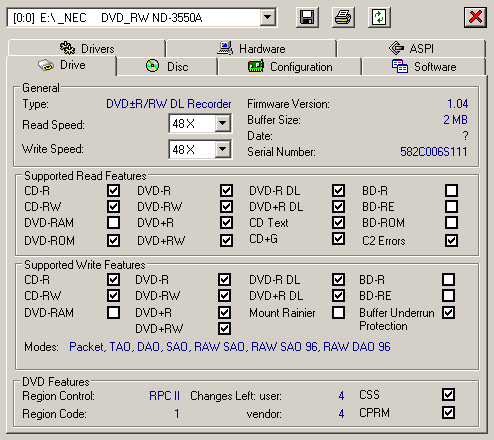
Task: Toggle CD Text read checkbox
Action: [x=338, y=222]
